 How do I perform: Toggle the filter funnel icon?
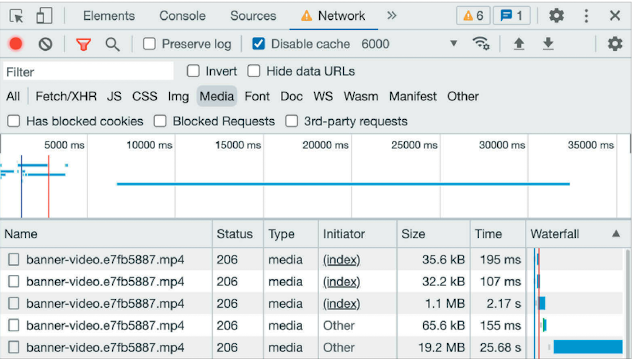point(83,44)
